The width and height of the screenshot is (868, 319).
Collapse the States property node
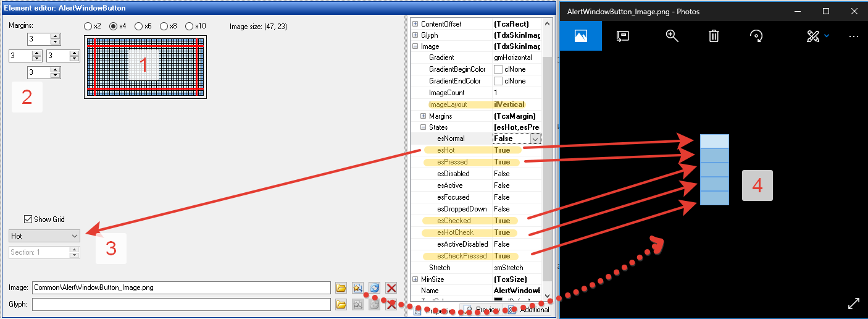point(423,127)
